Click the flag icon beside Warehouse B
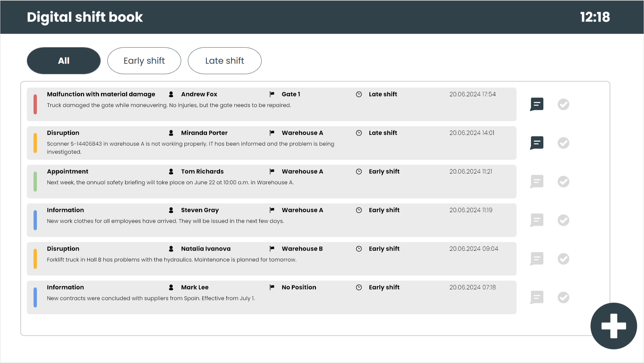The height and width of the screenshot is (363, 644). click(x=271, y=248)
